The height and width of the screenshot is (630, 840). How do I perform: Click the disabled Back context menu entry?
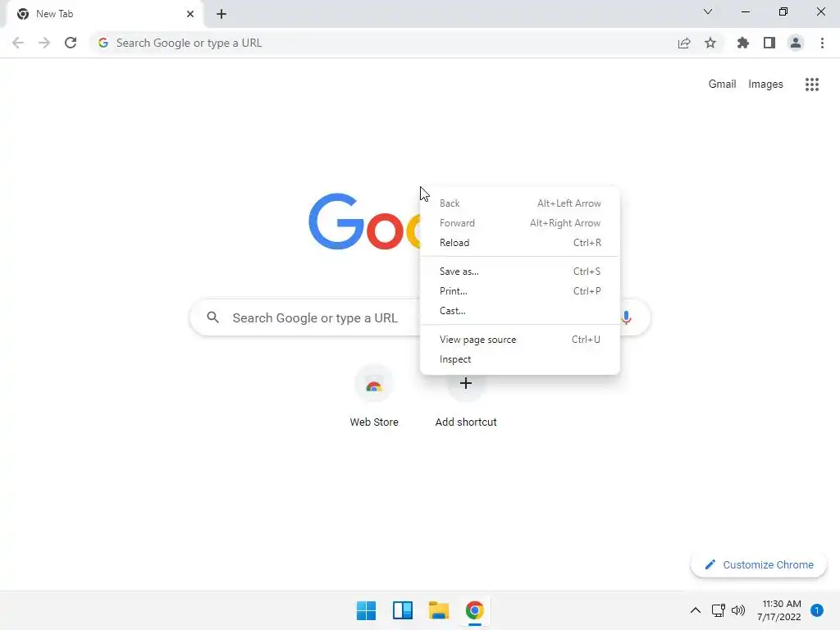[520, 203]
